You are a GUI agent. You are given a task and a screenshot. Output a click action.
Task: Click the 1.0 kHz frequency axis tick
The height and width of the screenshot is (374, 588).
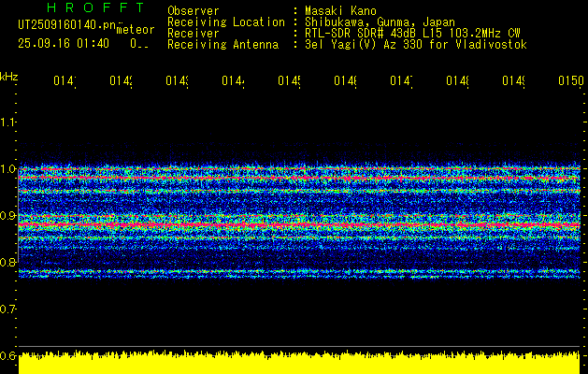pos(8,169)
